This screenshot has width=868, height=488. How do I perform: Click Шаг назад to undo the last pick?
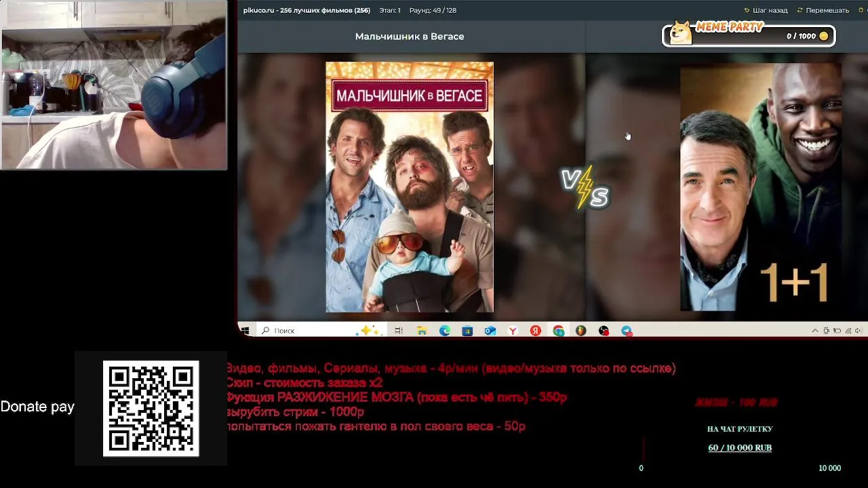(x=766, y=10)
